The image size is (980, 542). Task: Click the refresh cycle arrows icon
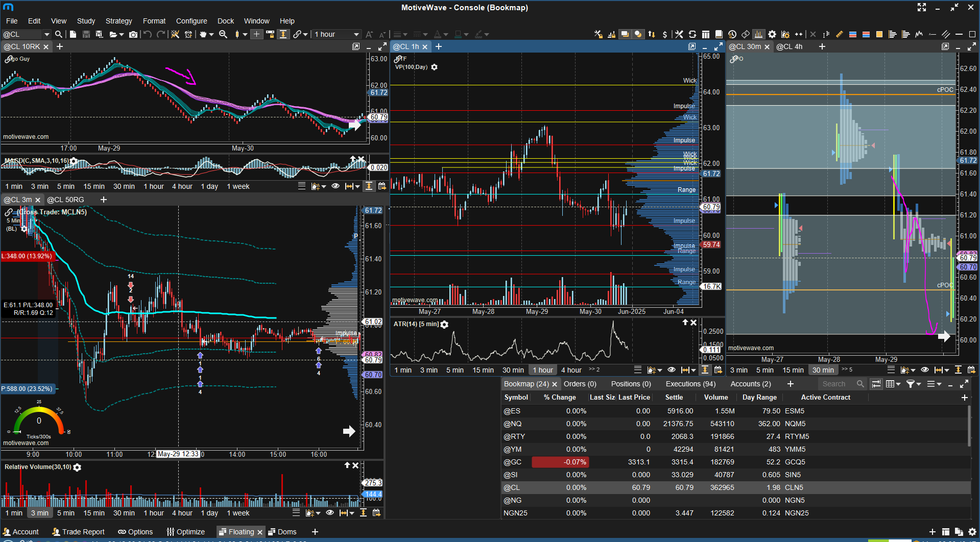tap(692, 34)
